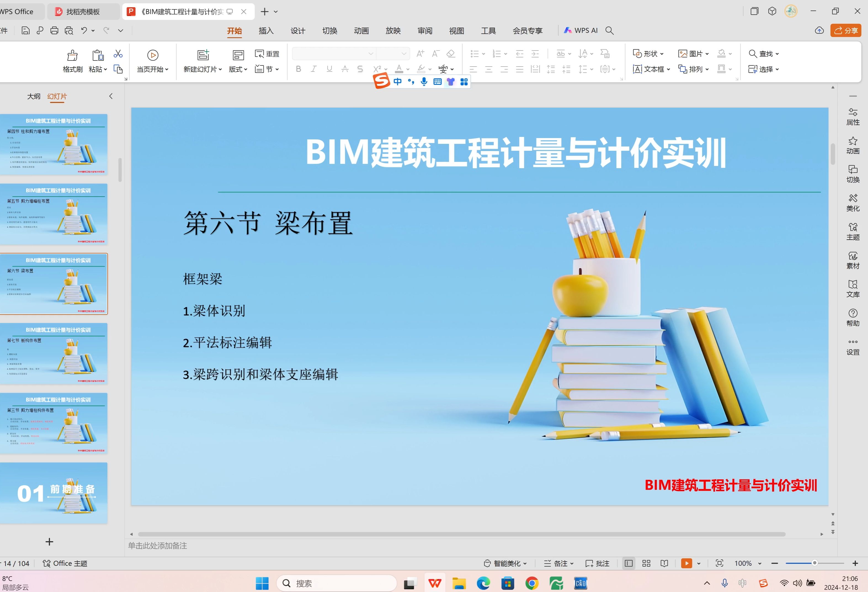This screenshot has height=592, width=868.
Task: Toggle italic formatting
Action: tap(314, 69)
